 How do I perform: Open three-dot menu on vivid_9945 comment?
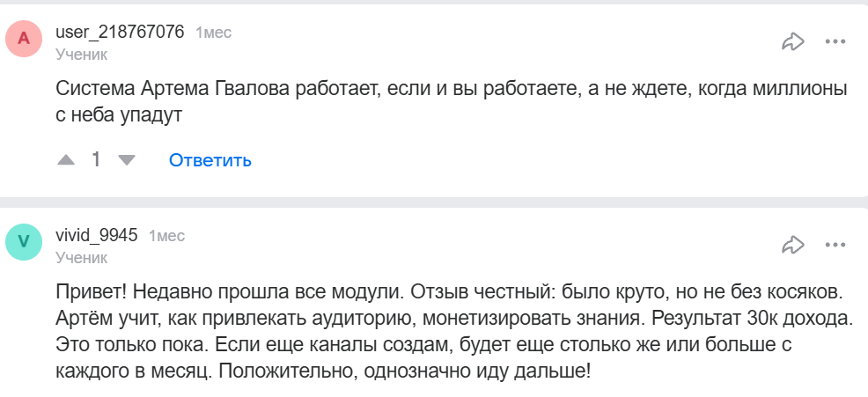(835, 244)
